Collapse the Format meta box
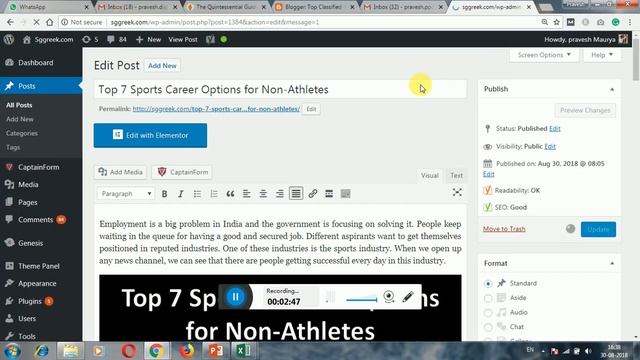Image resolution: width=640 pixels, height=360 pixels. [612, 264]
